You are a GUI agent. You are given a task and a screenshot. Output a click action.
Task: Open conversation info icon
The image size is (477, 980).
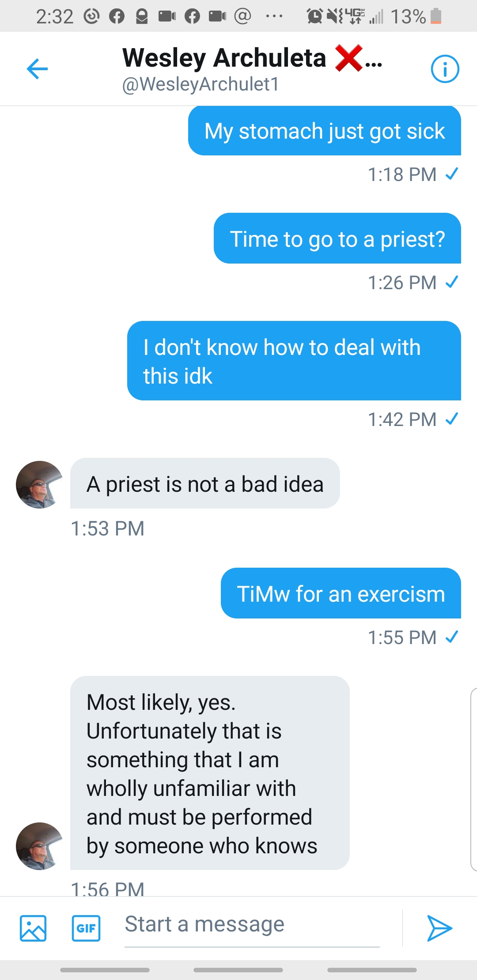445,69
